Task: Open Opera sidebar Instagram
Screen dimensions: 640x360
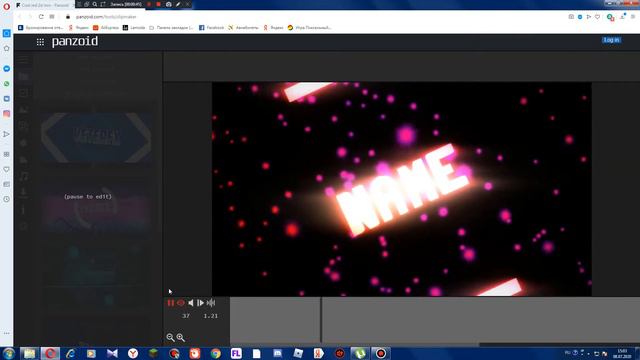Action: pyautogui.click(x=7, y=114)
